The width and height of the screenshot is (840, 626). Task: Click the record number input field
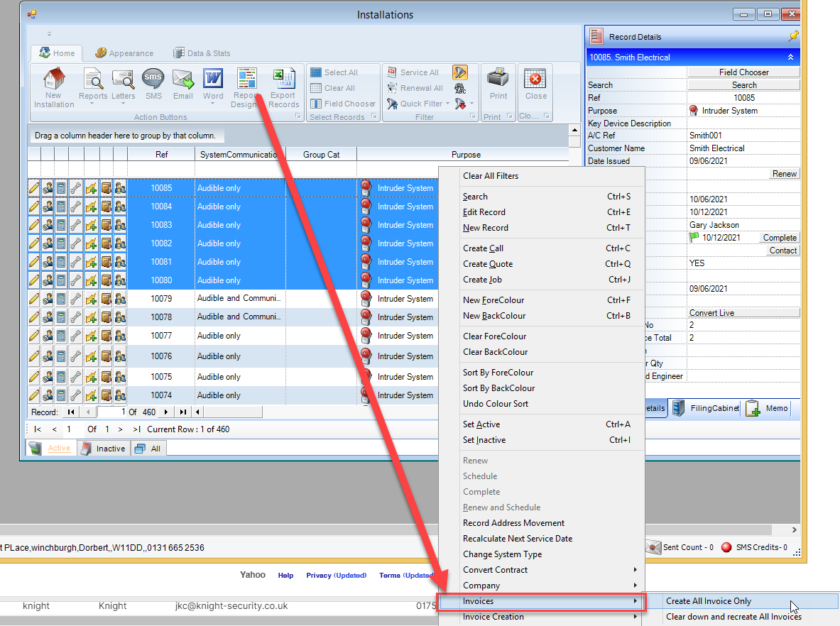click(x=111, y=412)
